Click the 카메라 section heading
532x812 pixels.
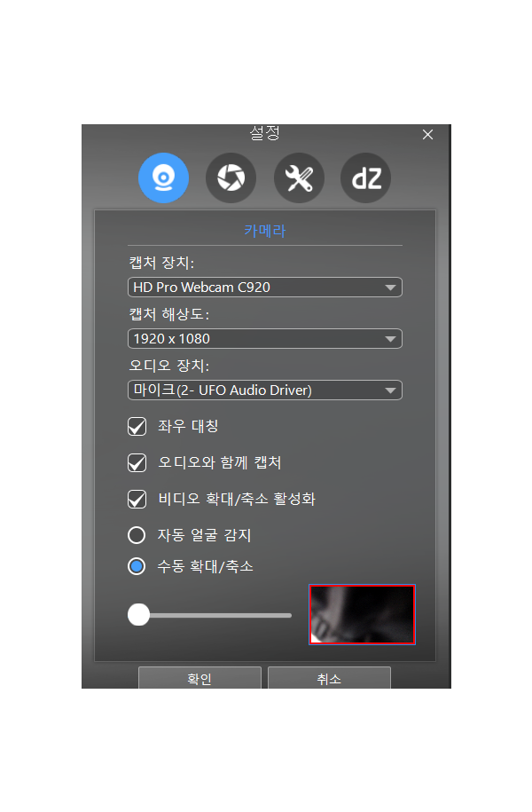[265, 231]
